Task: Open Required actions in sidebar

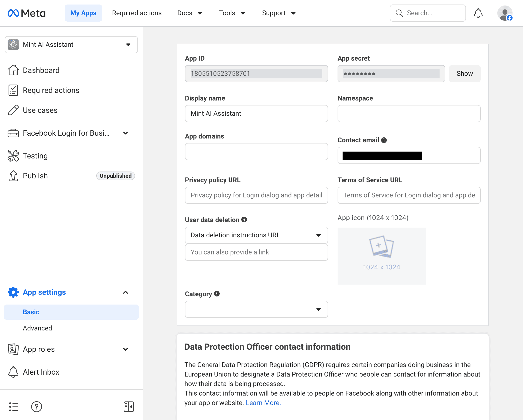Action: (51, 91)
